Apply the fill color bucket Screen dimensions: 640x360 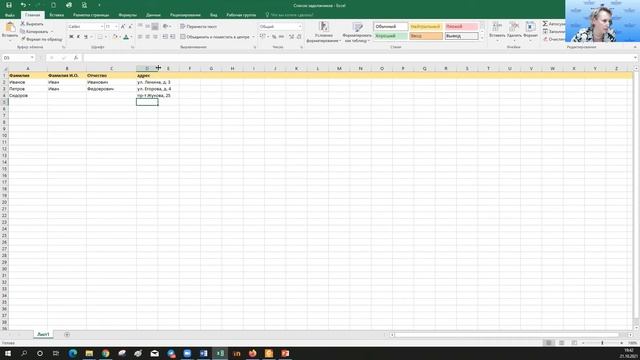pos(115,37)
